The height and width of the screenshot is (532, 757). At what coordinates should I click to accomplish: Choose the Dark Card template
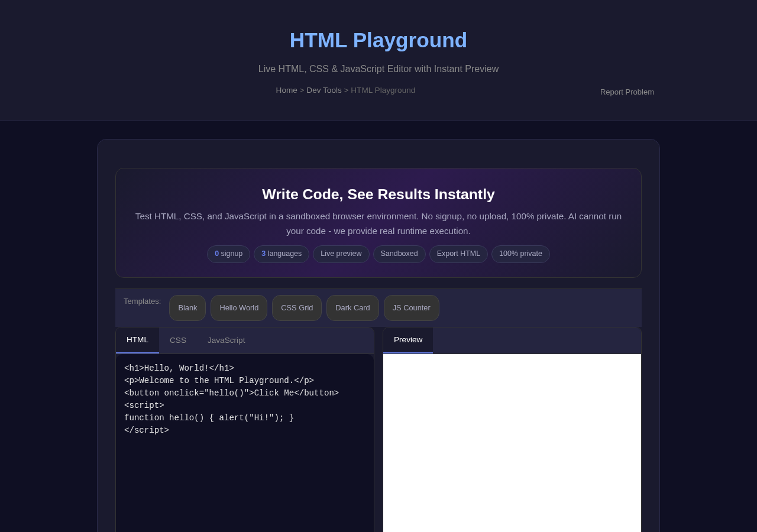(x=352, y=308)
